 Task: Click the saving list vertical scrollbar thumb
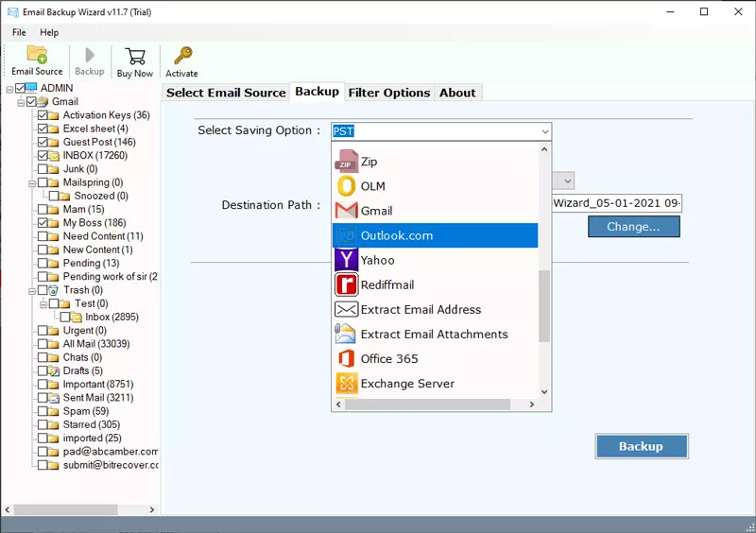click(x=544, y=306)
